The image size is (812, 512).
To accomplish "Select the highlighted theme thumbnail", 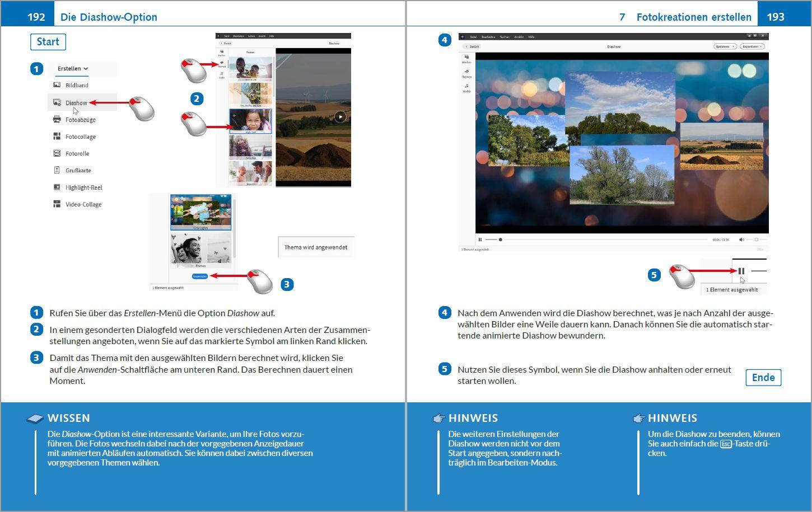I will 249,122.
